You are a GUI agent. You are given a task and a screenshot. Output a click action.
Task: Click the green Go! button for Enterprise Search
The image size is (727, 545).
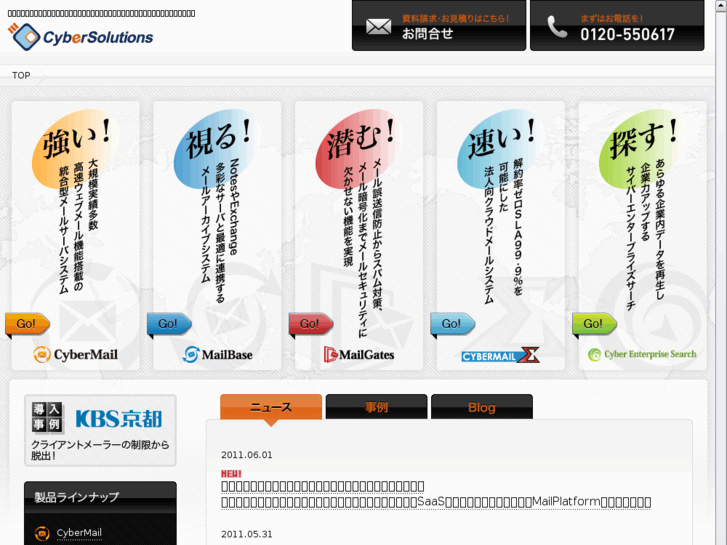(595, 324)
